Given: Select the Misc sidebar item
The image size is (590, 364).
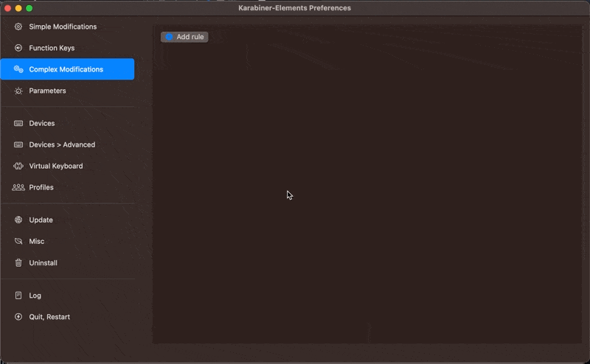Looking at the screenshot, I should point(67,242).
